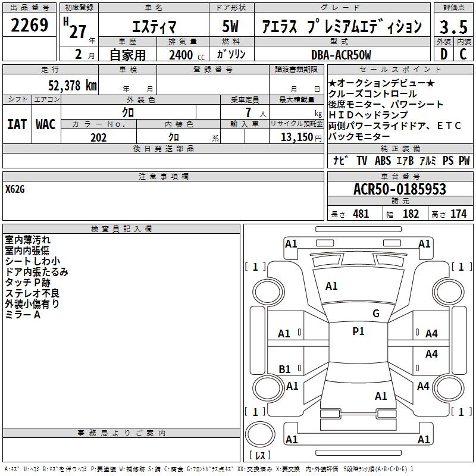Screen dimensions: 476x476
Task: Select the mileage 52,378 km
Action: tap(73, 86)
